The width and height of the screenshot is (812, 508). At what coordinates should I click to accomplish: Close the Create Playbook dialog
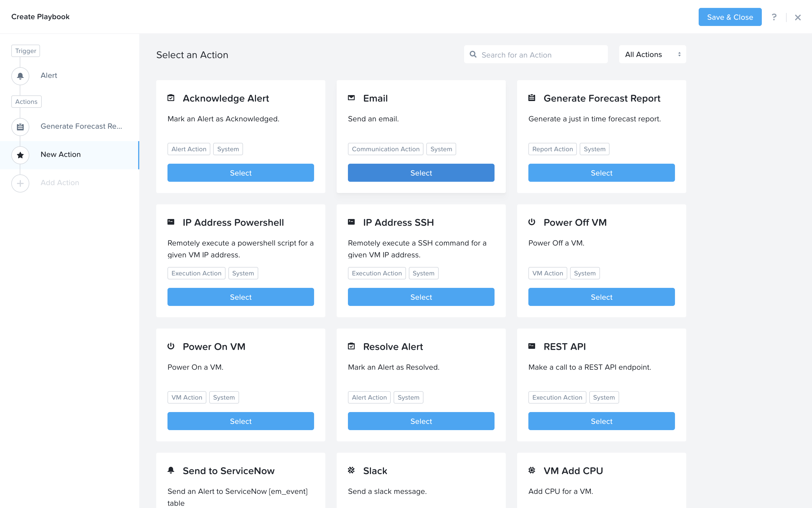798,17
